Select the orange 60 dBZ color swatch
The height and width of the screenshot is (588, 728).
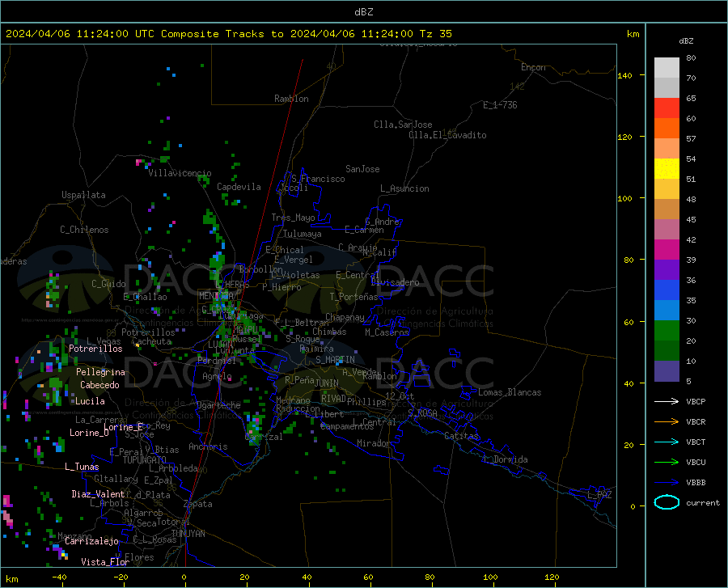tap(667, 129)
